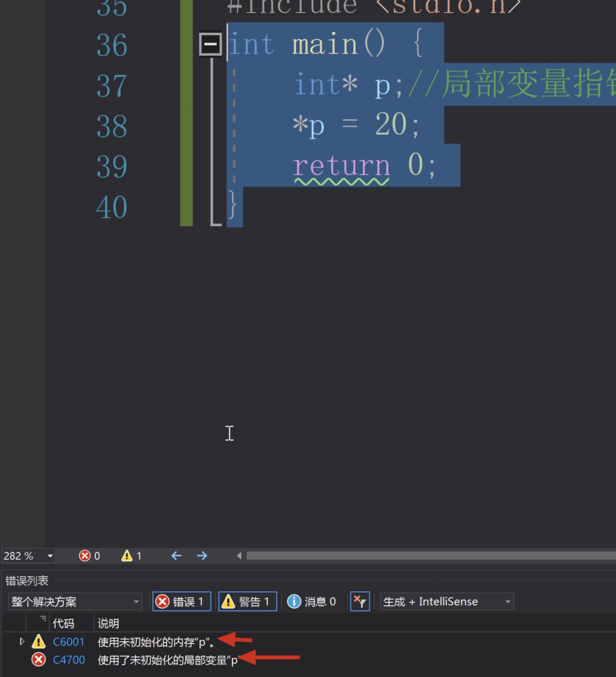This screenshot has height=677, width=616.
Task: Click line number 36 in the gutter
Action: point(112,45)
